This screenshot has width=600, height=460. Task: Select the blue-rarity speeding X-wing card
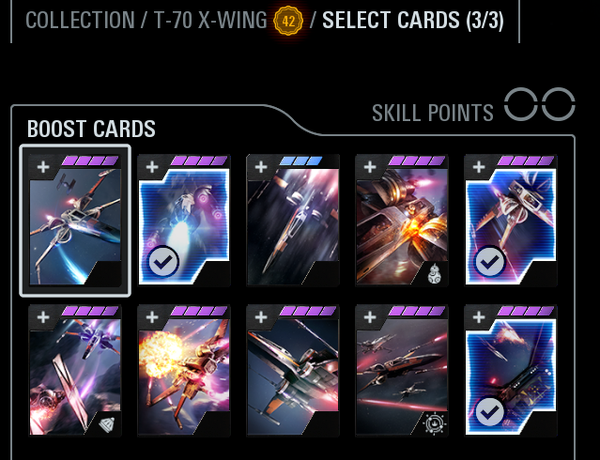click(293, 220)
